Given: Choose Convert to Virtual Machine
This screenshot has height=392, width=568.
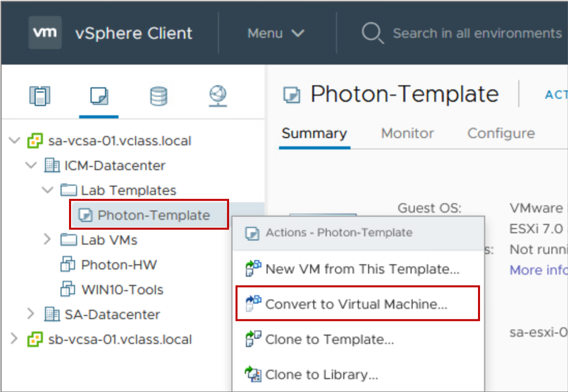Looking at the screenshot, I should coord(358,304).
